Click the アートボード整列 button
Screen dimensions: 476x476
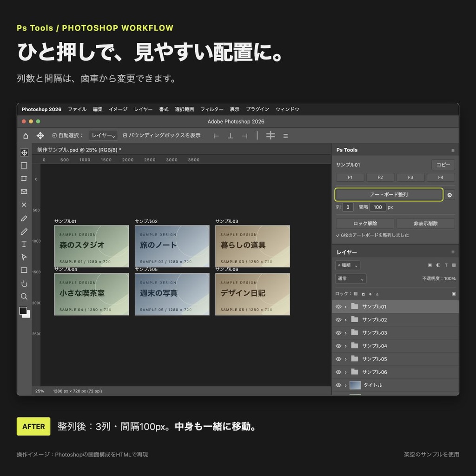(389, 195)
